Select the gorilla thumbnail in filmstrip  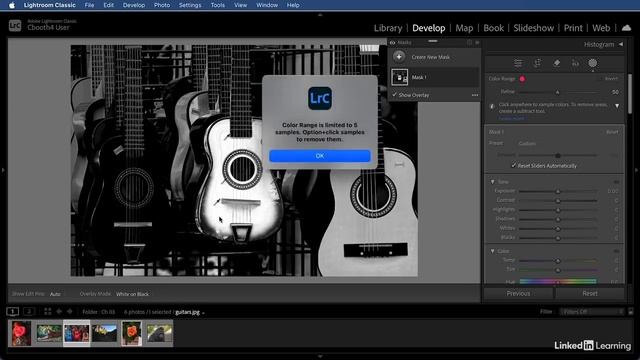point(160,334)
